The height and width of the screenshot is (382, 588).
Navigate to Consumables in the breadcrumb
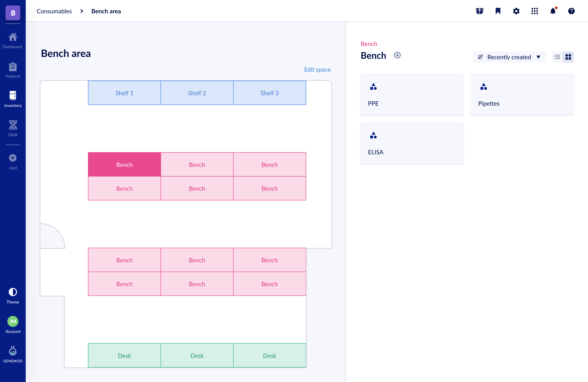point(54,11)
